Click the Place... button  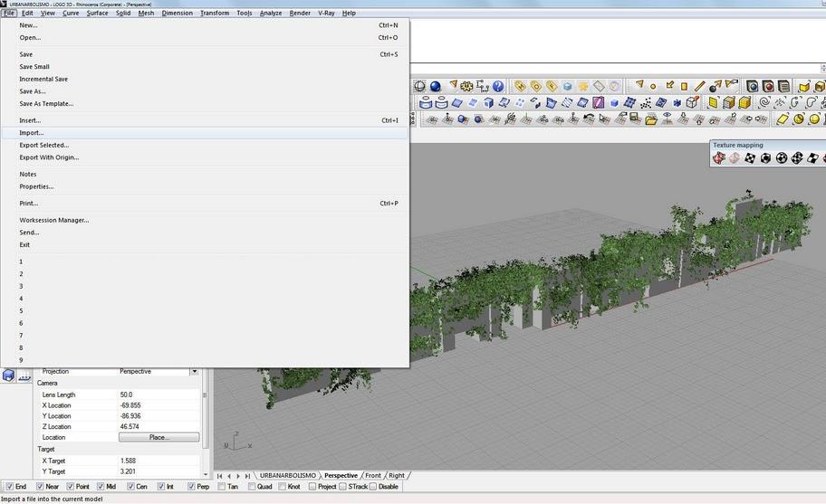[159, 437]
